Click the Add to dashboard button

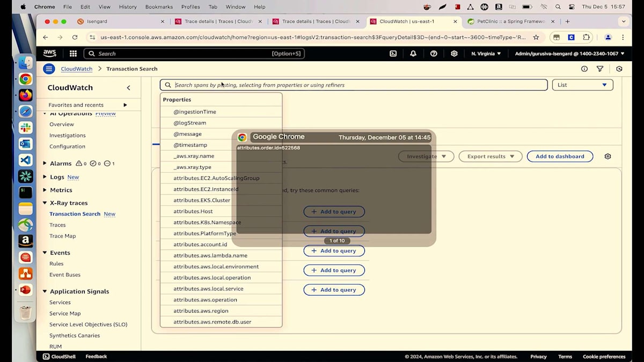point(560,157)
